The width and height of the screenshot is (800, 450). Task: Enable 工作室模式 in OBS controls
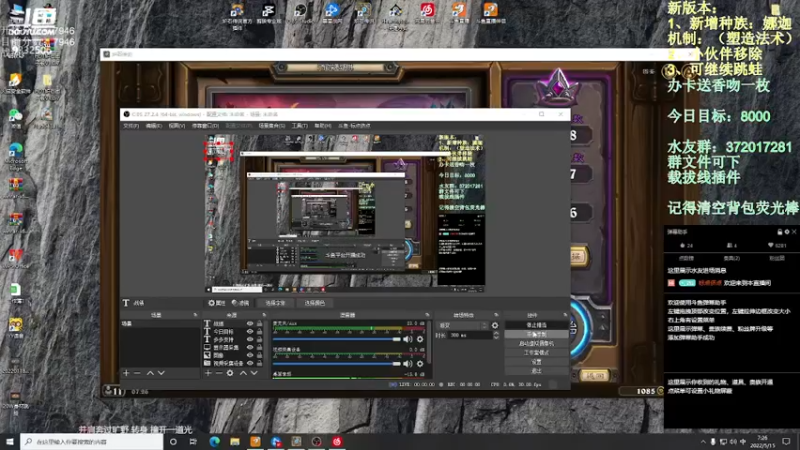click(536, 353)
